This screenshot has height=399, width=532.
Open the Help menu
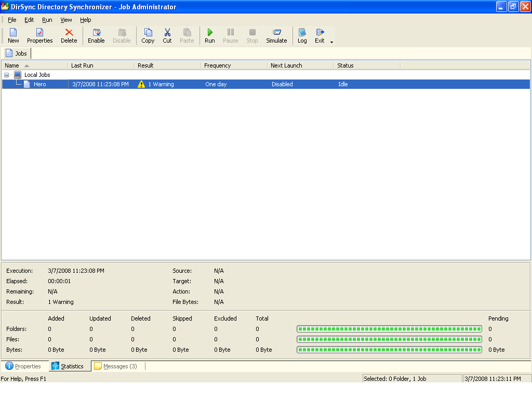86,20
